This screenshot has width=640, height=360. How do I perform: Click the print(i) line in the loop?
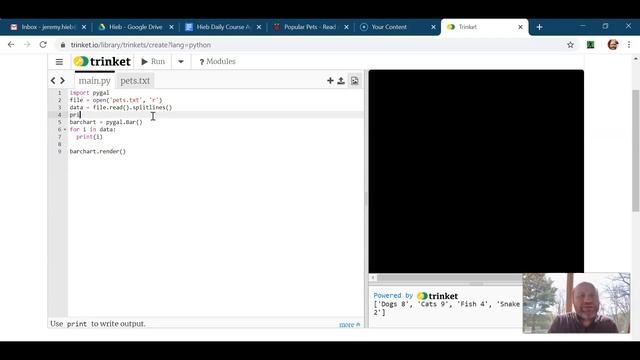point(89,137)
